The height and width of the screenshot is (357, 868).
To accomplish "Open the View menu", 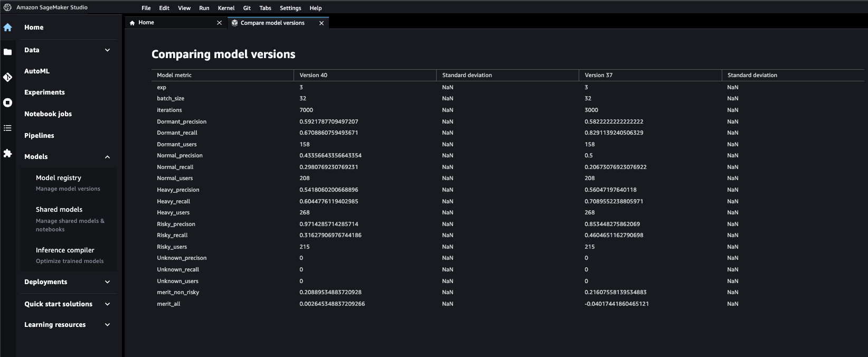I will (184, 8).
